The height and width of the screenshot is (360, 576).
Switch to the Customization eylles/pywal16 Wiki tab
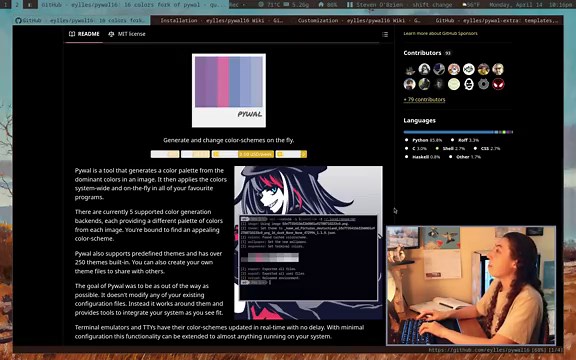[x=359, y=20]
